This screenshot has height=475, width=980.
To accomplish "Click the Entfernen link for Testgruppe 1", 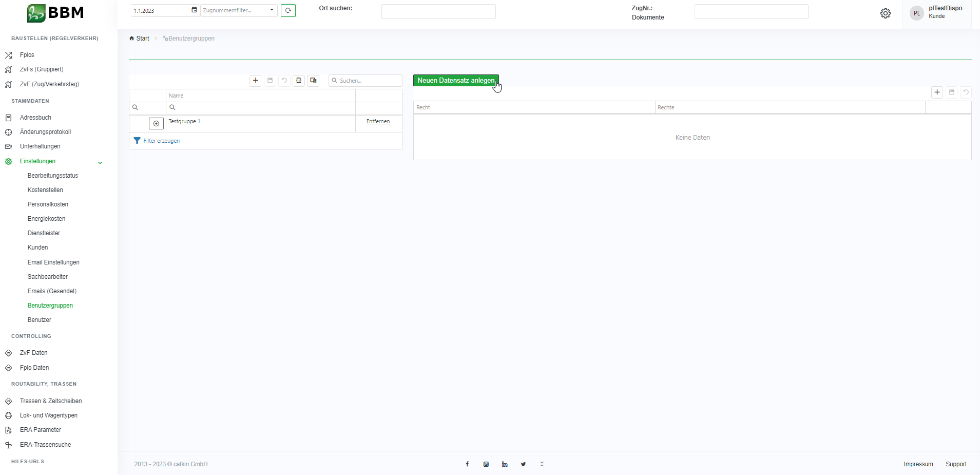I will pos(378,122).
